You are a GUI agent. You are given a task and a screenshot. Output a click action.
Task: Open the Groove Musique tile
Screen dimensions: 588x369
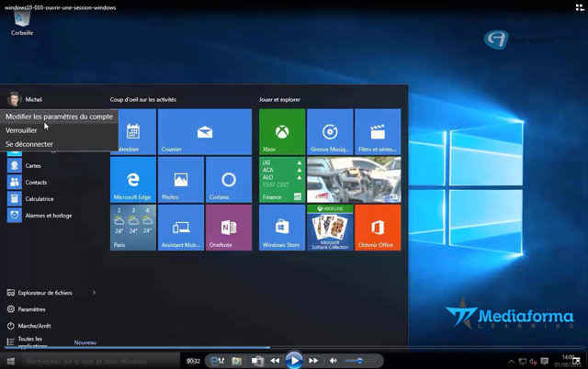pos(330,131)
